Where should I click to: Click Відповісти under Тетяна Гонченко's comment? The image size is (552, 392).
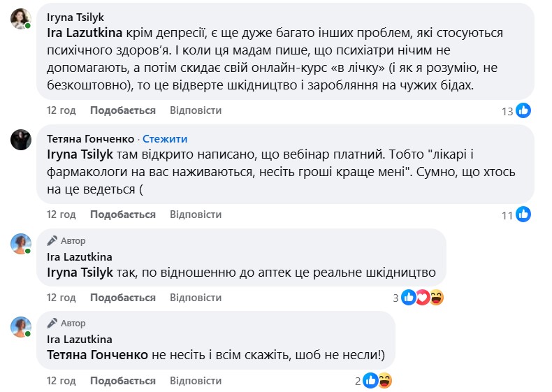click(x=196, y=215)
